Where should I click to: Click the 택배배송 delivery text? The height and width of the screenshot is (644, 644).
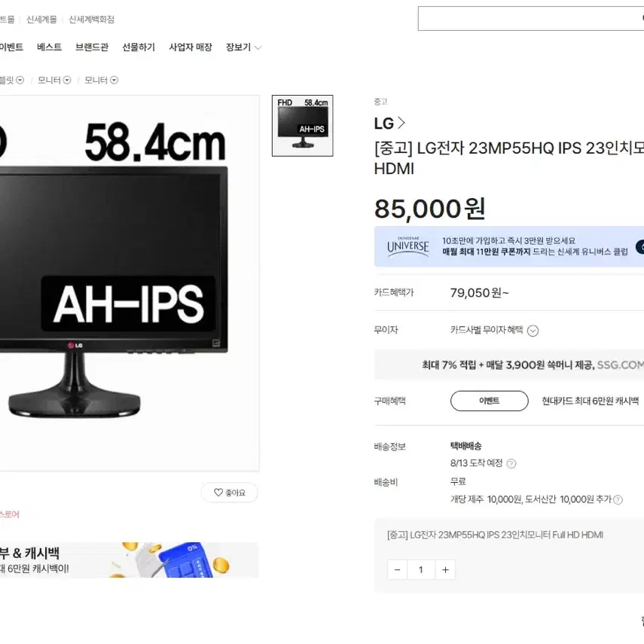click(465, 446)
